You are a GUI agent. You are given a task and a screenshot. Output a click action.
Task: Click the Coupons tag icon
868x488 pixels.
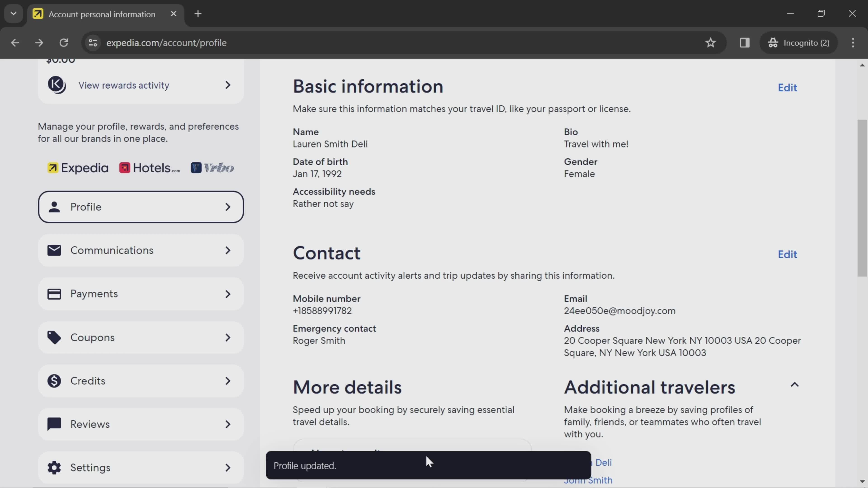[x=54, y=338]
